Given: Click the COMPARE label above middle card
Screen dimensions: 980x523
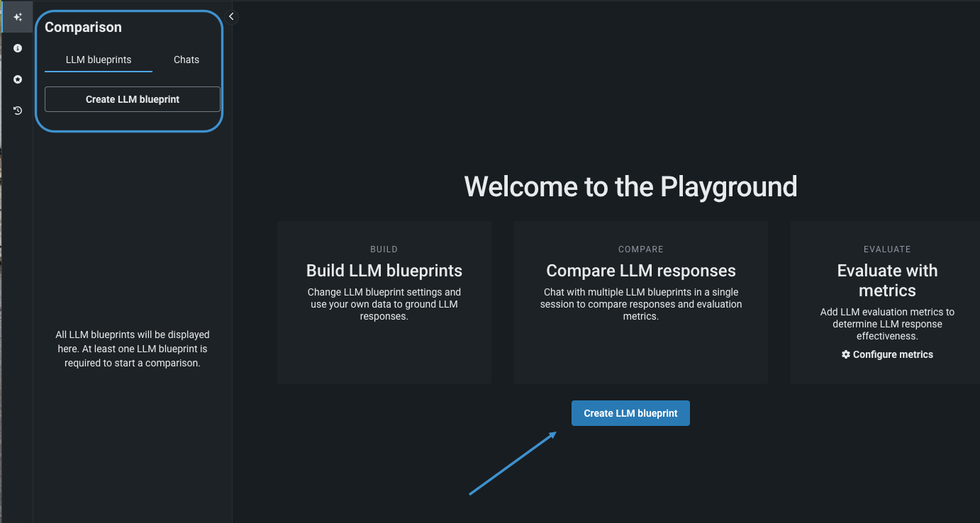Looking at the screenshot, I should pyautogui.click(x=641, y=249).
